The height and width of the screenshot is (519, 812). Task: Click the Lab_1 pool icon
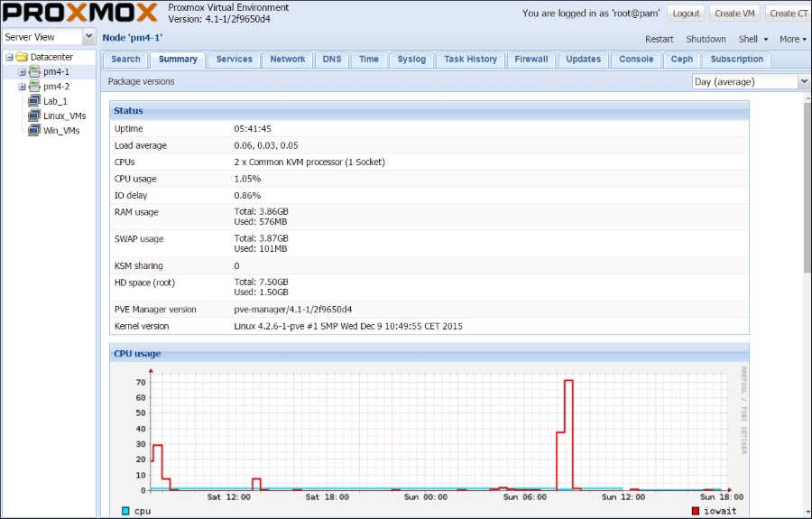[34, 101]
